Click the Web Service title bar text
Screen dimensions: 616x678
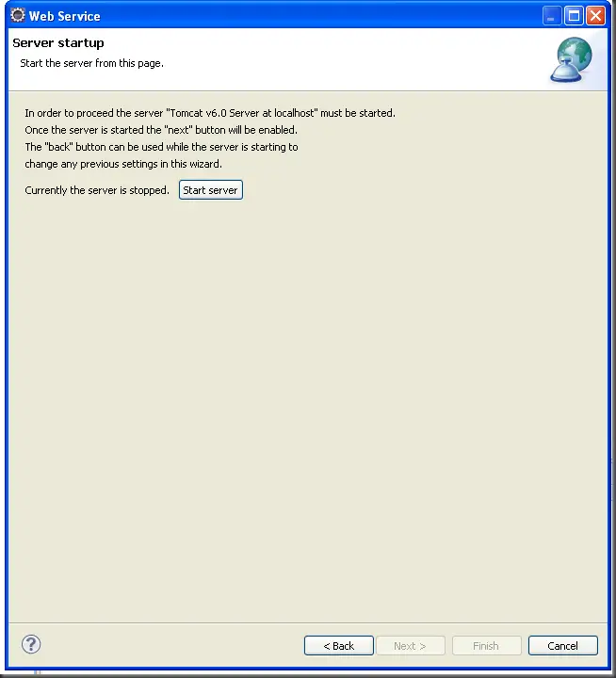(x=64, y=16)
